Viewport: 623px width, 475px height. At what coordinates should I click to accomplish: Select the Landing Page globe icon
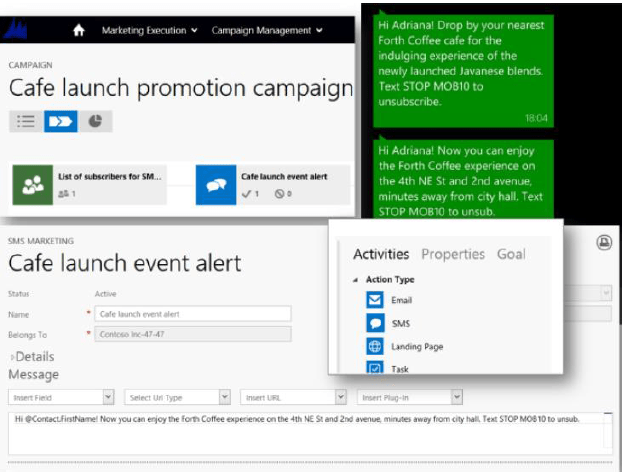coord(375,346)
